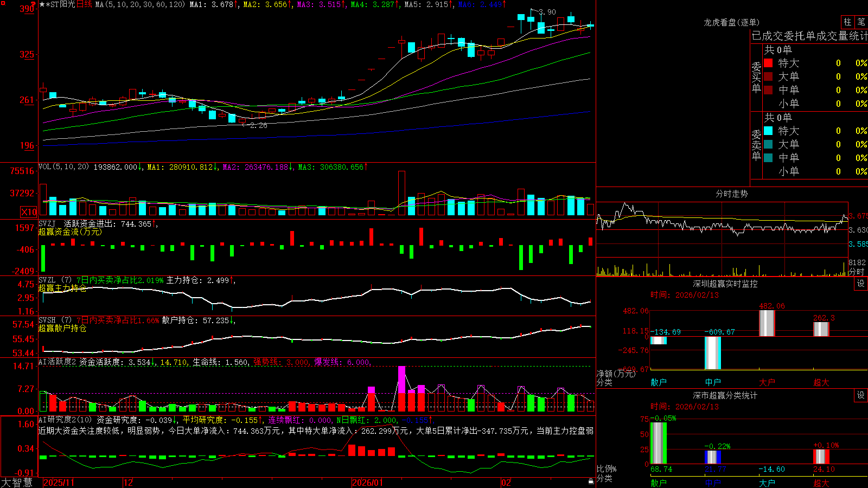Click the 超赢资金流(万元) label
Image resolution: width=868 pixels, height=488 pixels.
tap(70, 232)
